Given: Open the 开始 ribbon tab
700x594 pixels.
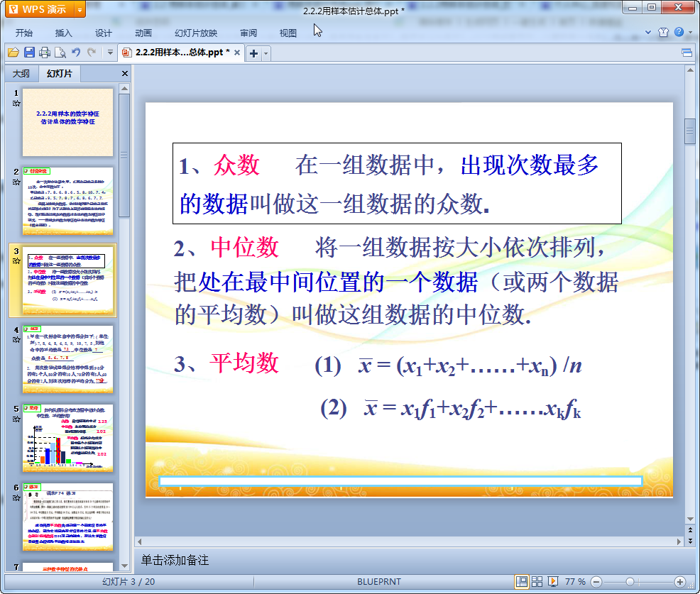Looking at the screenshot, I should tap(23, 33).
